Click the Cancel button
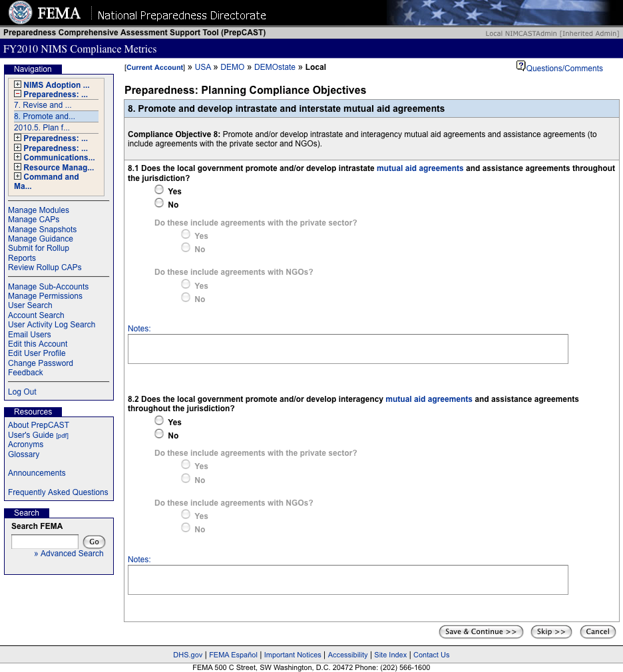This screenshot has width=623, height=672. (597, 631)
